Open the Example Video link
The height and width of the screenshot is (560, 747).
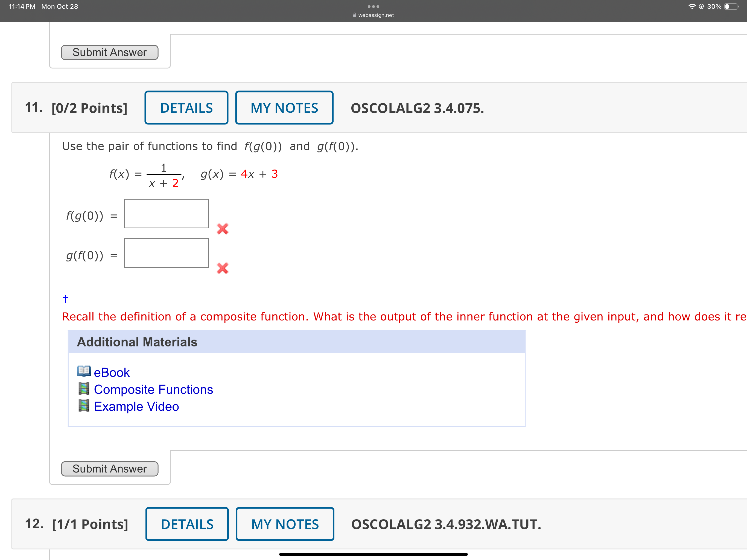click(136, 406)
